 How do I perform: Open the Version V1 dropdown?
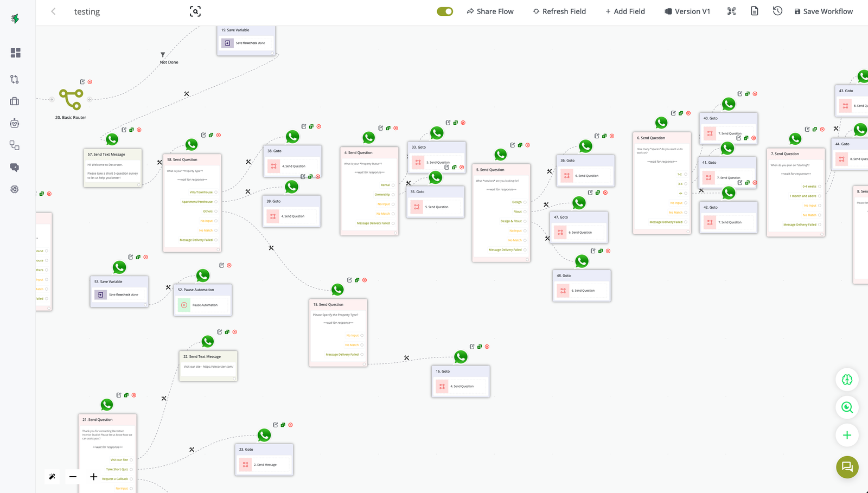[687, 11]
